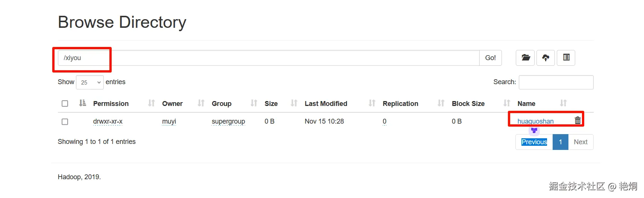Click the Previous pagination button
Viewport: 644px width, 198px height.
pos(534,142)
